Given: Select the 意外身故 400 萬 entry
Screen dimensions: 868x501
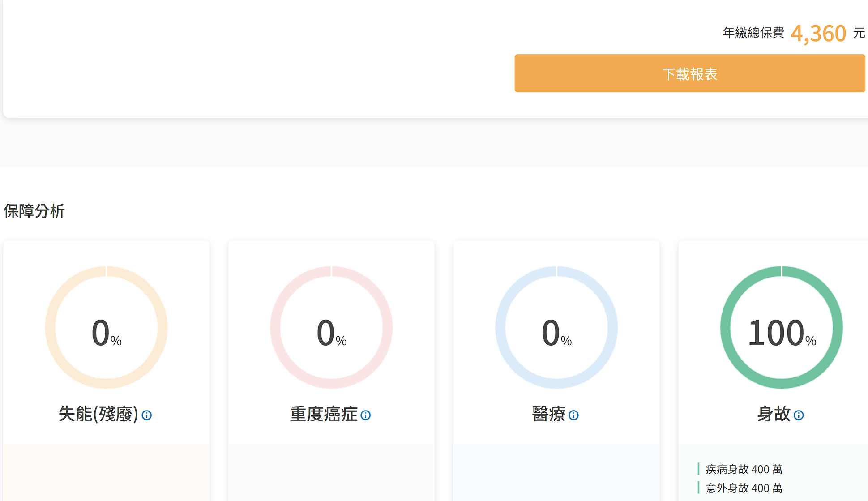Looking at the screenshot, I should (744, 488).
